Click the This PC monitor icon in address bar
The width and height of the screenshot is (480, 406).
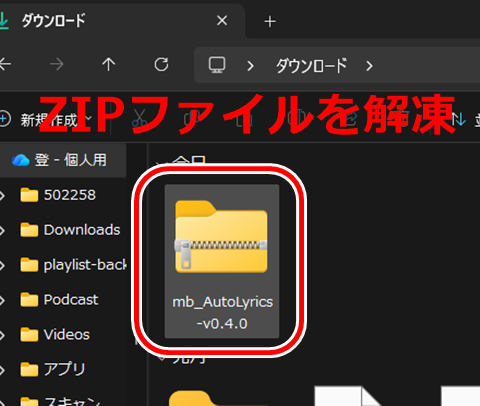tap(217, 65)
